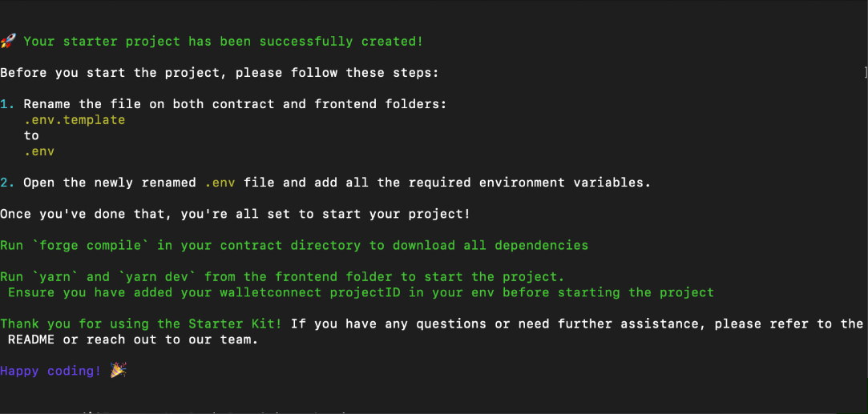The width and height of the screenshot is (868, 414).
Task: Select the yellow .env.template filename
Action: coord(75,120)
